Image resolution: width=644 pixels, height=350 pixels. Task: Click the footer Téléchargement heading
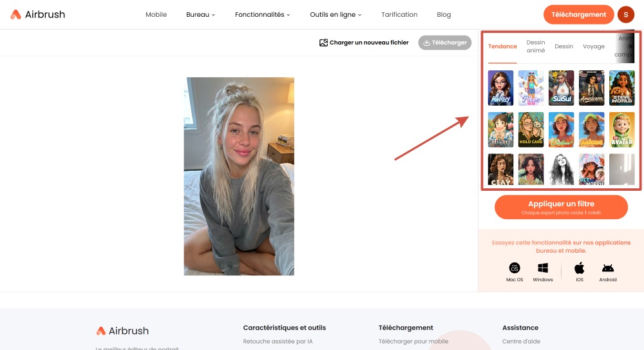(406, 328)
